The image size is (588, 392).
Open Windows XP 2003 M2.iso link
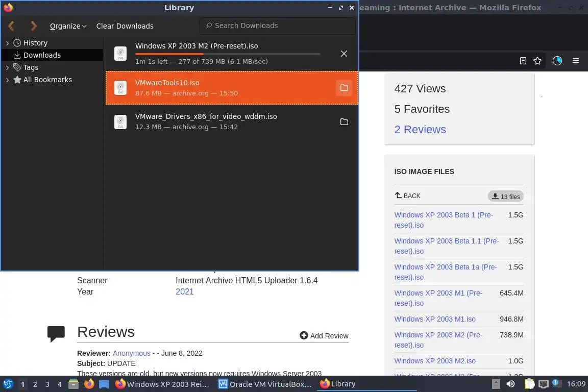click(x=435, y=361)
